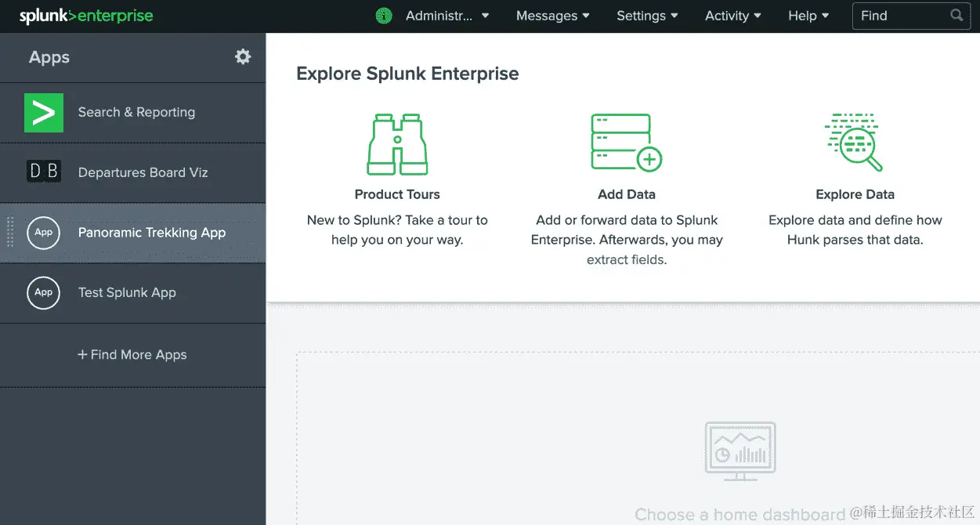Open Departures Board Viz app

coord(133,172)
